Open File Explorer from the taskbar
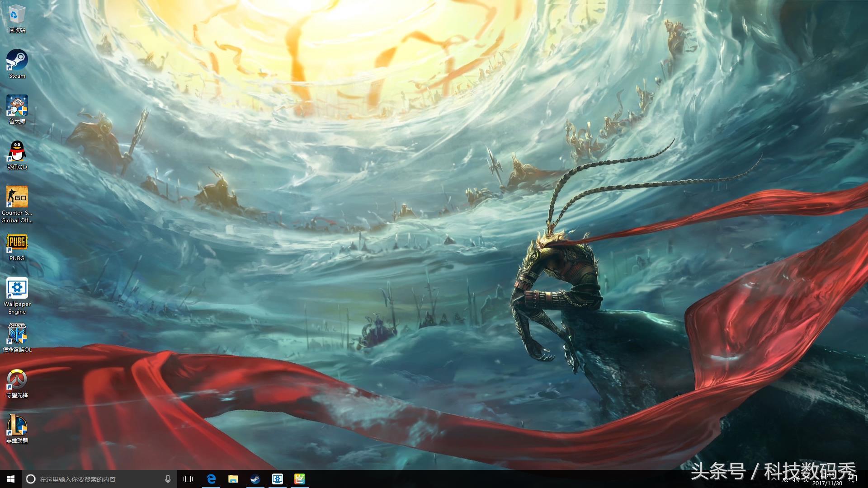 (x=233, y=479)
